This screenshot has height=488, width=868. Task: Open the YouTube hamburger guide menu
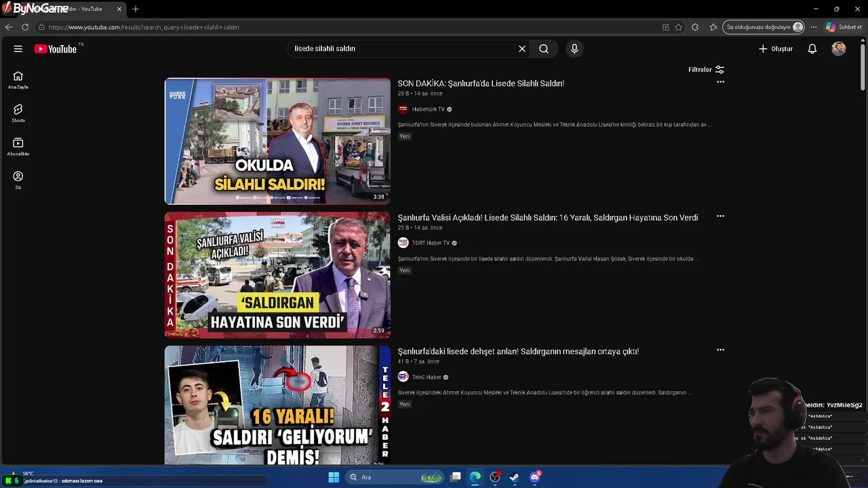18,49
